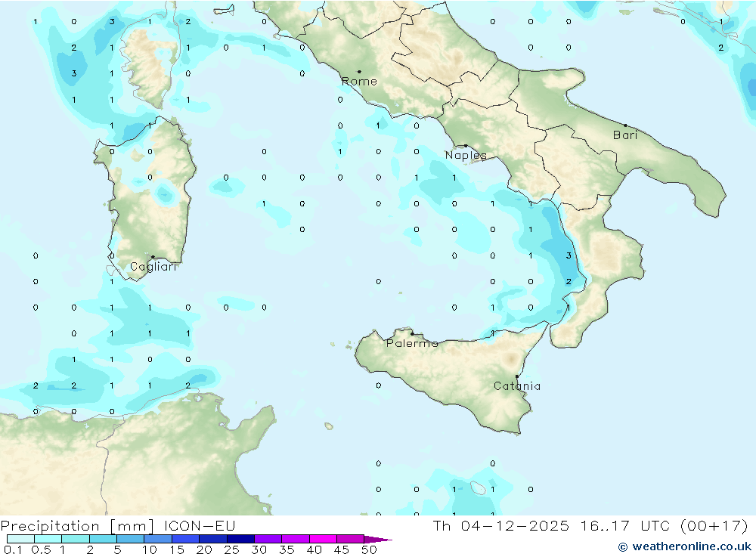Click the legend value label 0.5

[41, 549]
